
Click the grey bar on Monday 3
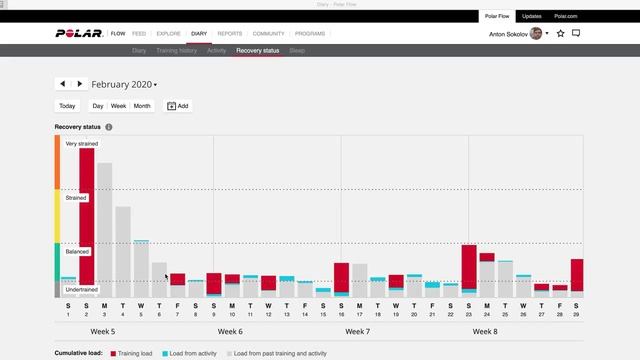(104, 230)
